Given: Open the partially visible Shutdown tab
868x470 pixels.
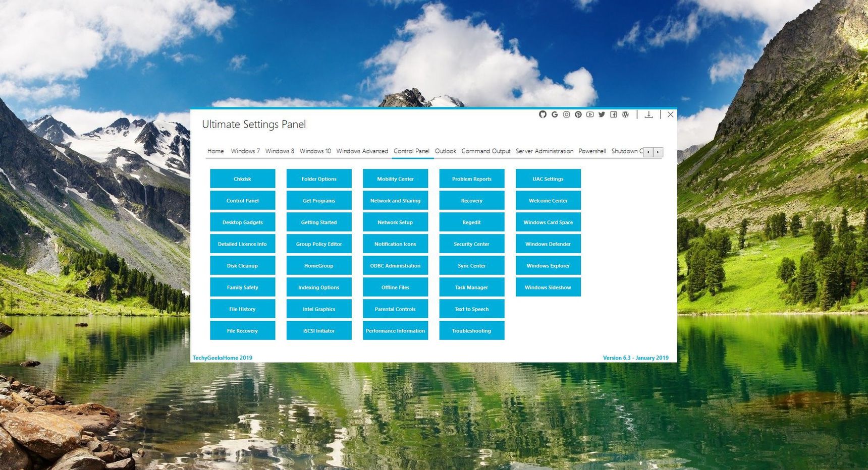Looking at the screenshot, I should (627, 151).
